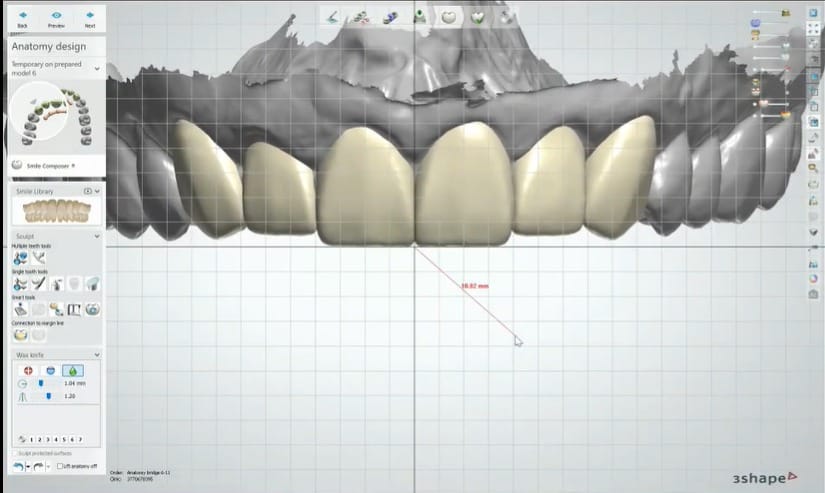The image size is (825, 493).
Task: Select the red wax knife remove mode
Action: click(29, 371)
